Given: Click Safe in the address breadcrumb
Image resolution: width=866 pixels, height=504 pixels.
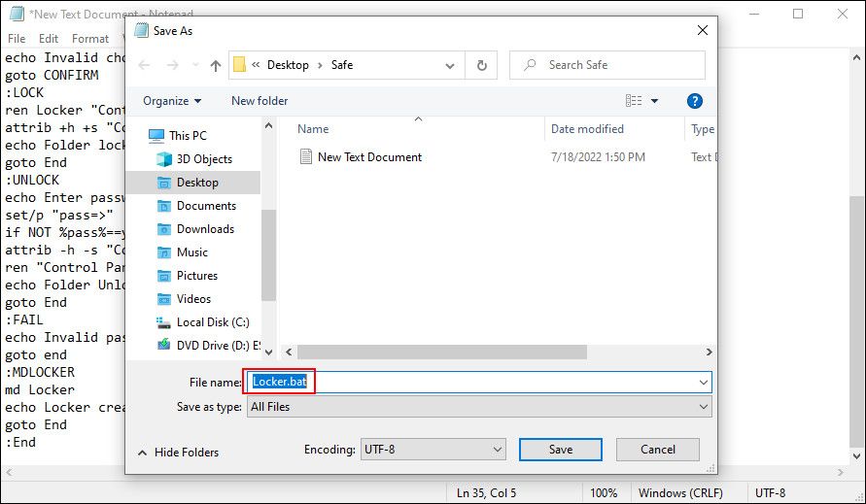Looking at the screenshot, I should point(342,65).
